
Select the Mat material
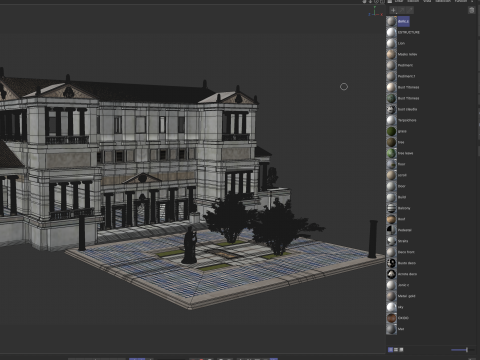click(x=396, y=329)
